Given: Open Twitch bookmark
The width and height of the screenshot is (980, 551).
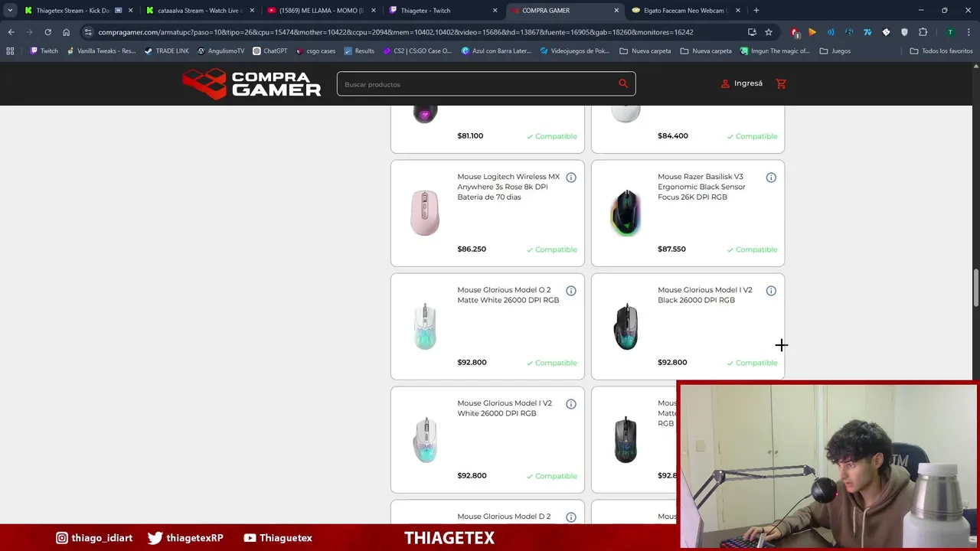Looking at the screenshot, I should click(44, 51).
